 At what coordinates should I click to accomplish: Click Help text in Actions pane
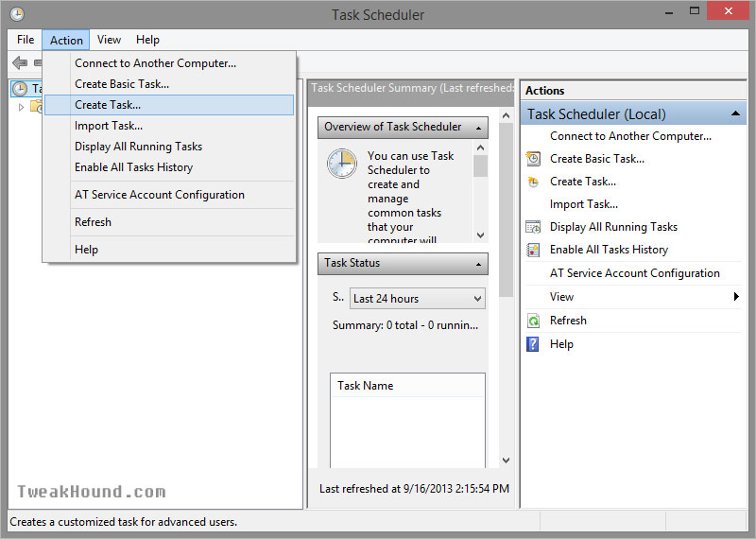click(x=561, y=344)
